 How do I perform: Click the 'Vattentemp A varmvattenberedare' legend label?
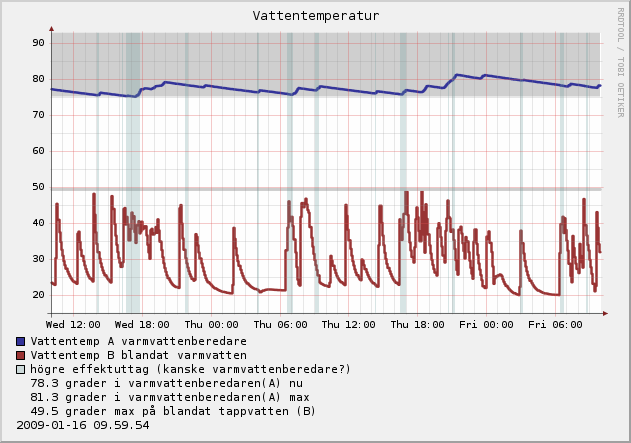(x=138, y=341)
